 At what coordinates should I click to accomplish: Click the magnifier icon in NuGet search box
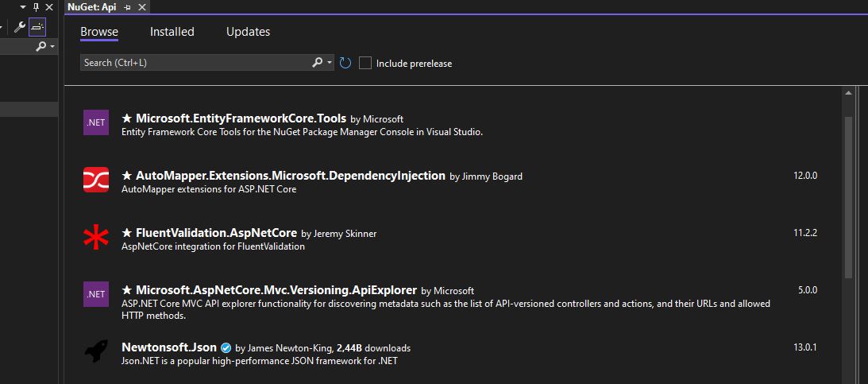tap(317, 63)
